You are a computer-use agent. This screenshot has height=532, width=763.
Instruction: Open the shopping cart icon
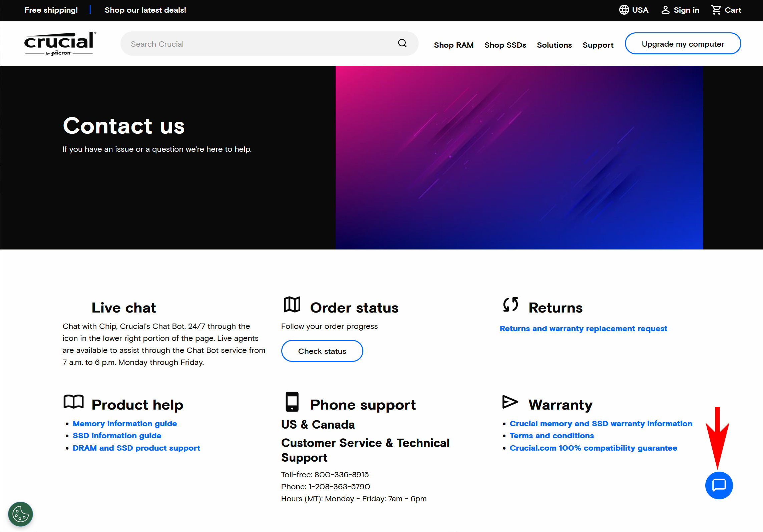click(716, 10)
